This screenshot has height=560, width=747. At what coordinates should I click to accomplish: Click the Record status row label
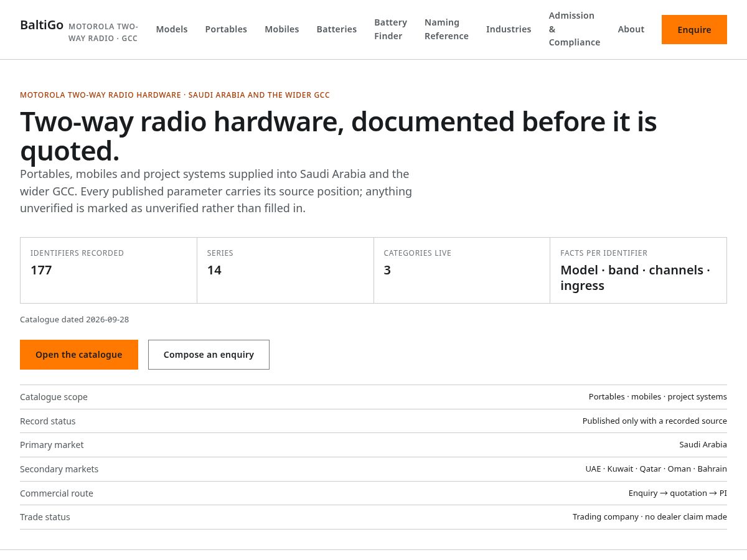[x=48, y=421]
